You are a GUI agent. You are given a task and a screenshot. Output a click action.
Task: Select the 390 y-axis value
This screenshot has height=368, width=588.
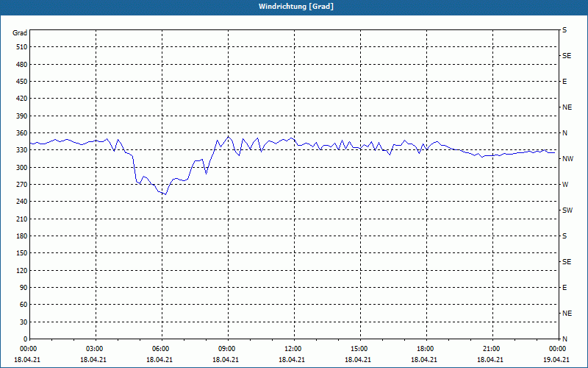click(x=21, y=116)
